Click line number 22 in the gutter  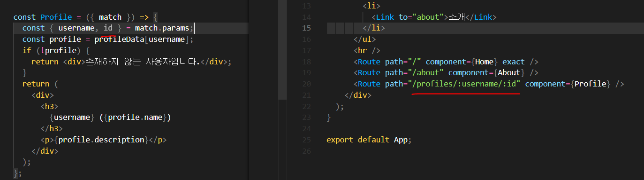306,107
